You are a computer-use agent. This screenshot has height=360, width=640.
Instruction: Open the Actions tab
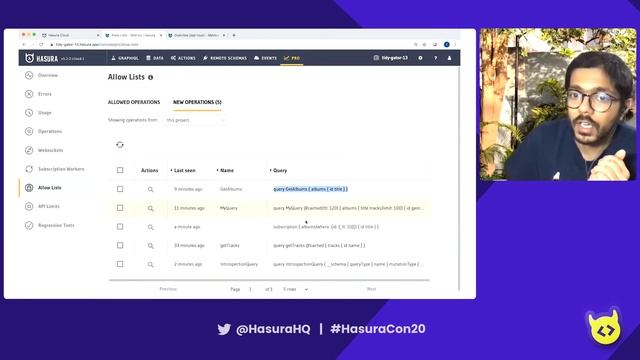pyautogui.click(x=183, y=58)
